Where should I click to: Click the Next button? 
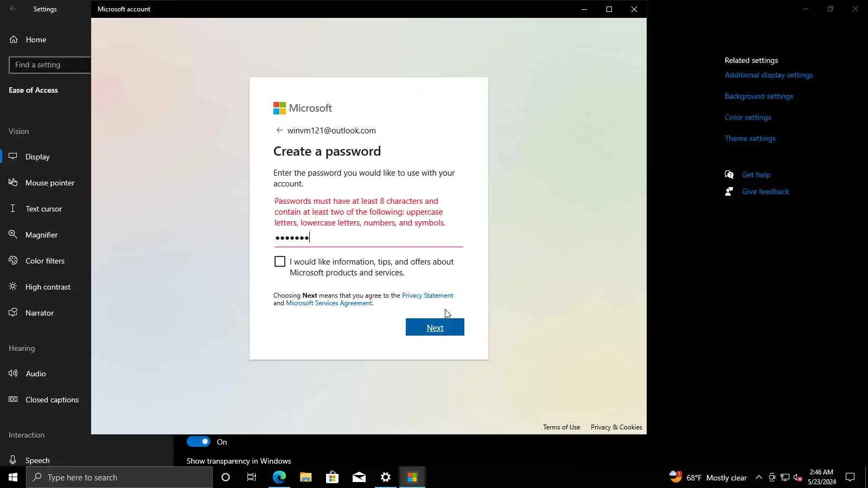click(x=435, y=327)
